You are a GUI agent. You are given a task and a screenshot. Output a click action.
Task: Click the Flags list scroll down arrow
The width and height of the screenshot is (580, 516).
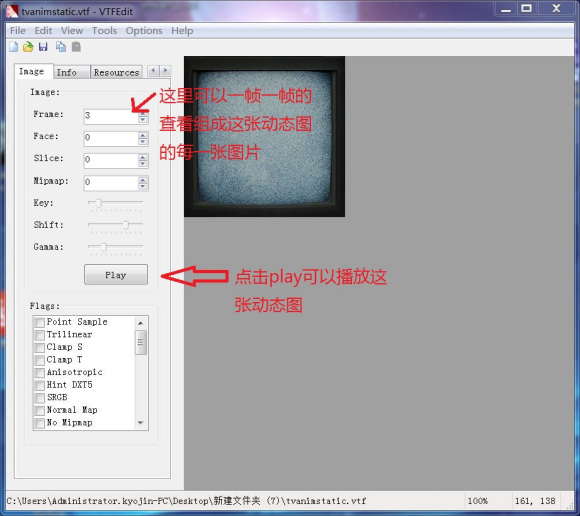pyautogui.click(x=141, y=422)
